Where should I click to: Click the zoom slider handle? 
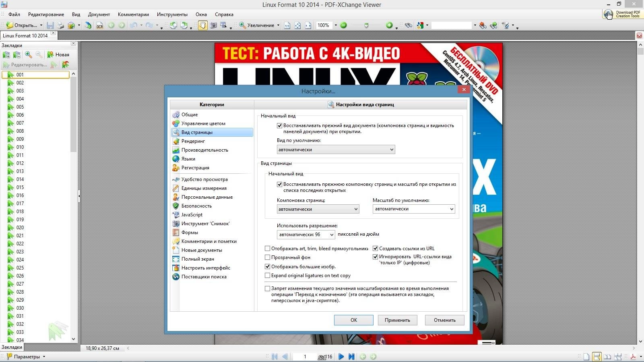[x=366, y=25]
